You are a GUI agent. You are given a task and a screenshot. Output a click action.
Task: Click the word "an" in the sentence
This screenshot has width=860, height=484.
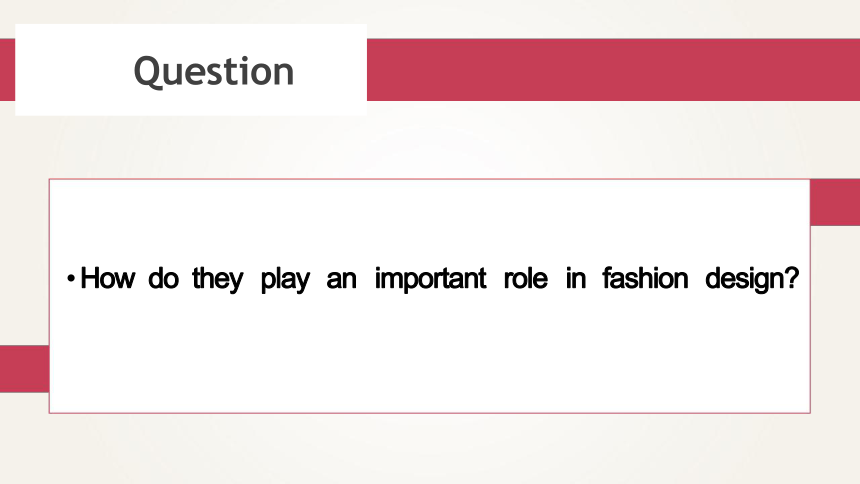(341, 280)
